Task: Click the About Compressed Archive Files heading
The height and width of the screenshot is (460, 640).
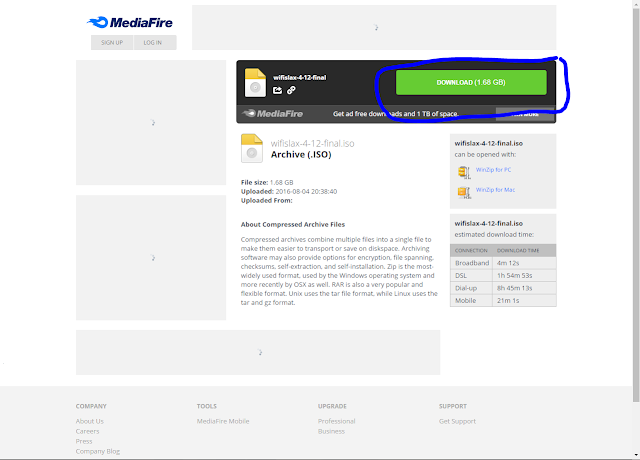Action: click(293, 224)
